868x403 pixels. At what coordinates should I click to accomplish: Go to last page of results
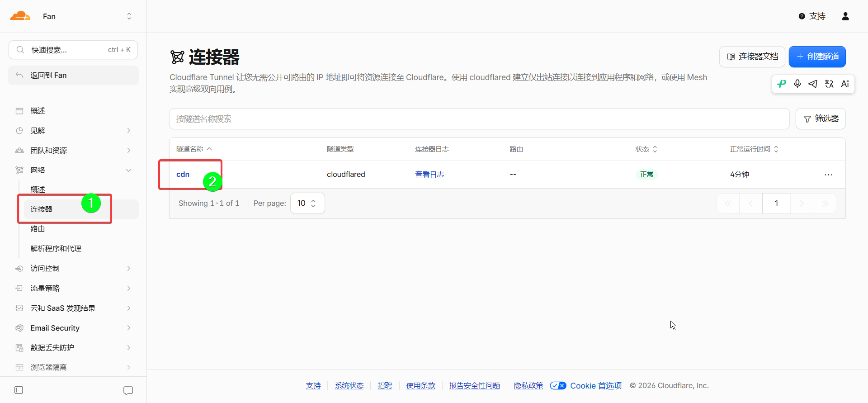[x=825, y=204]
